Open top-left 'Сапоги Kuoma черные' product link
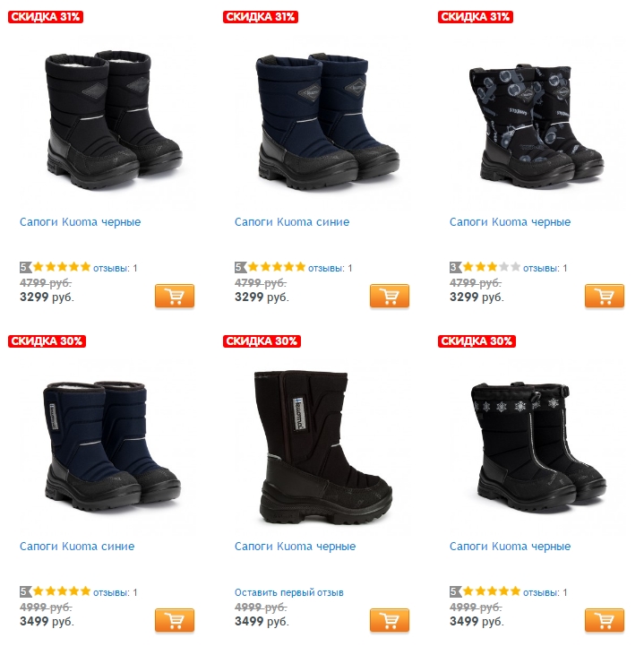The image size is (644, 655). pyautogui.click(x=81, y=222)
